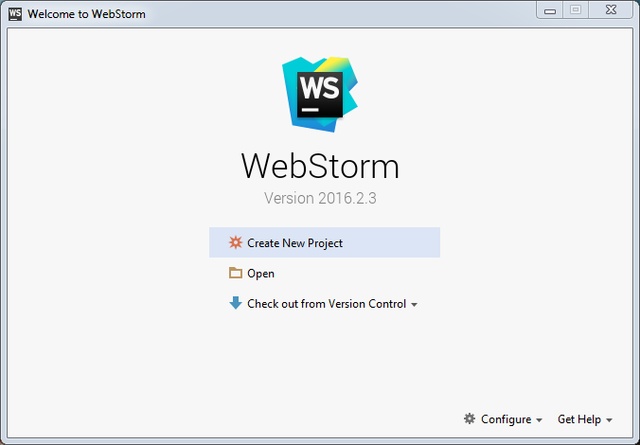Click the Configure gear icon

coord(469,419)
